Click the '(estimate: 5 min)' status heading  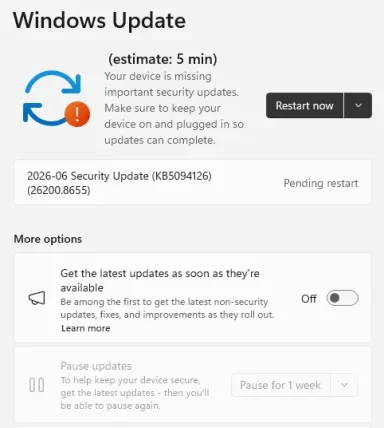point(163,59)
